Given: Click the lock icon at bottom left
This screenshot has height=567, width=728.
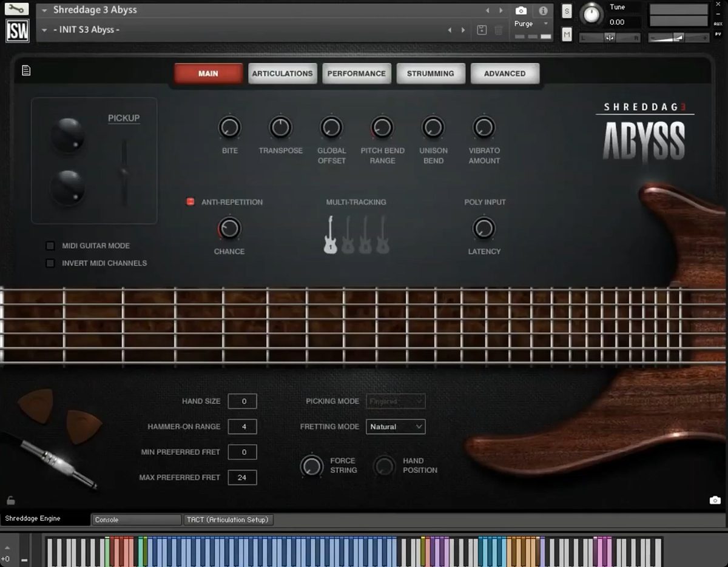Looking at the screenshot, I should [x=11, y=500].
